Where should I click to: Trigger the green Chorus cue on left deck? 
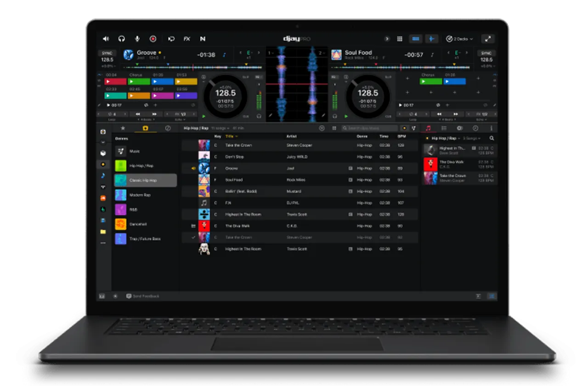[139, 81]
